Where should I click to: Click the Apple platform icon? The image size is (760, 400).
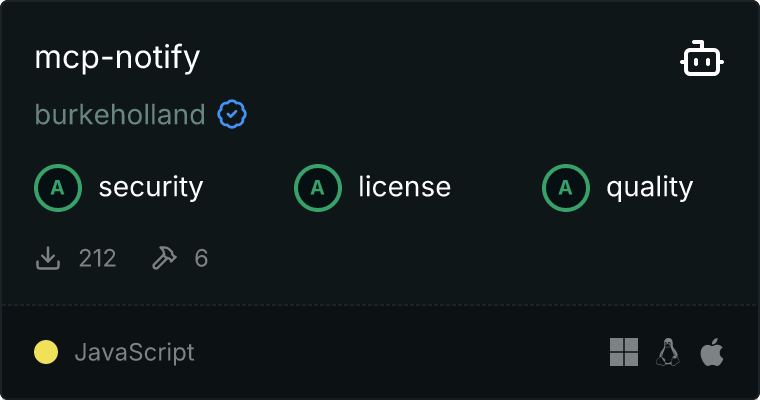(712, 352)
